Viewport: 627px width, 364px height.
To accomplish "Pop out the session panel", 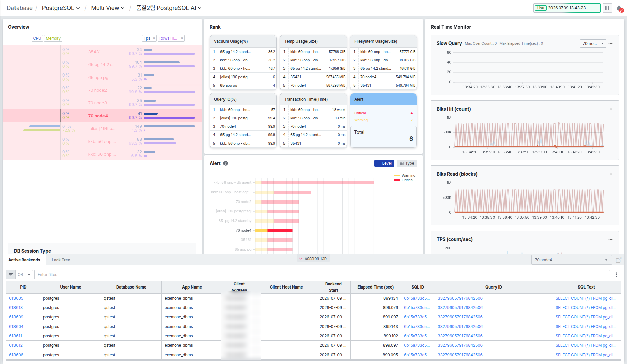I will 619,260.
